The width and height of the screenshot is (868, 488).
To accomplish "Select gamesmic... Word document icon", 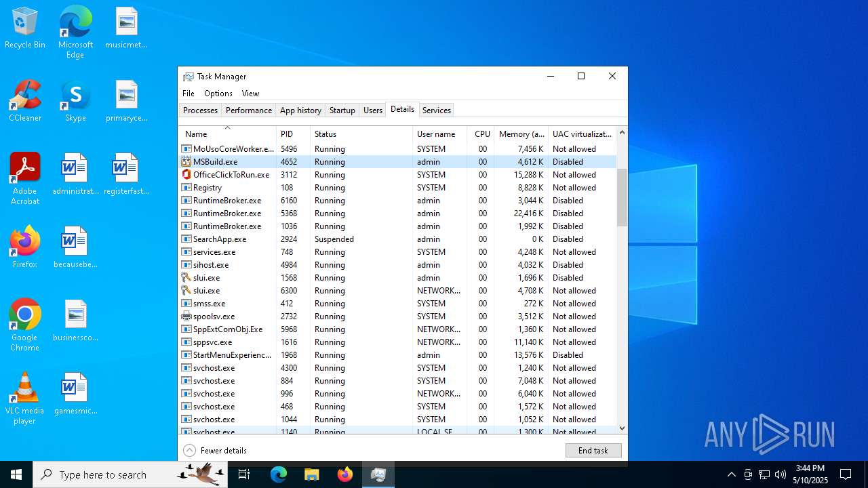I will pyautogui.click(x=75, y=394).
